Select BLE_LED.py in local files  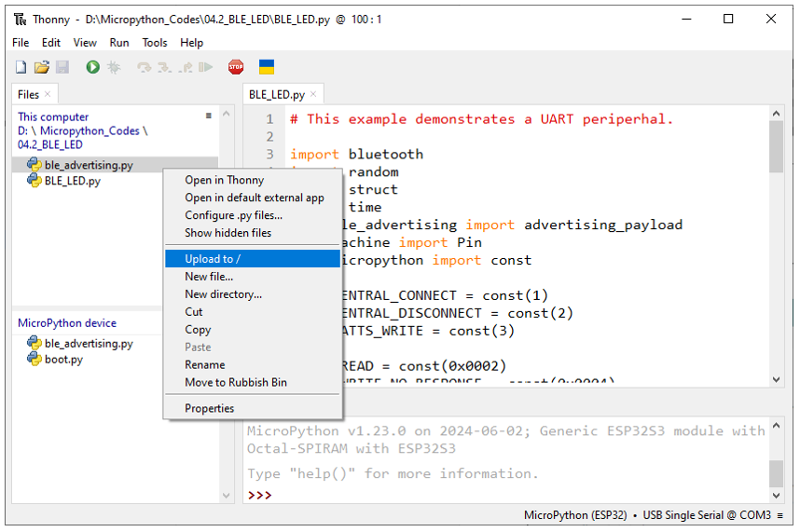pos(73,181)
